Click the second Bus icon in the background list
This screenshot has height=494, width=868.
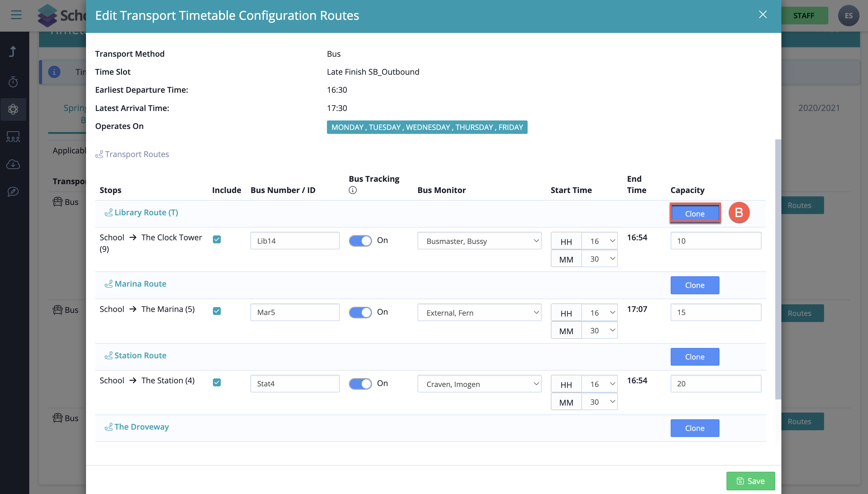[58, 310]
